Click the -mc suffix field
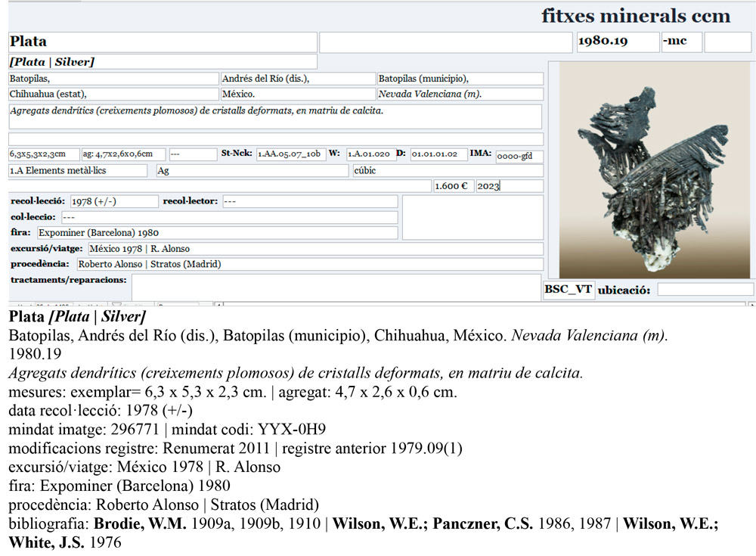The height and width of the screenshot is (556, 756). point(680,42)
